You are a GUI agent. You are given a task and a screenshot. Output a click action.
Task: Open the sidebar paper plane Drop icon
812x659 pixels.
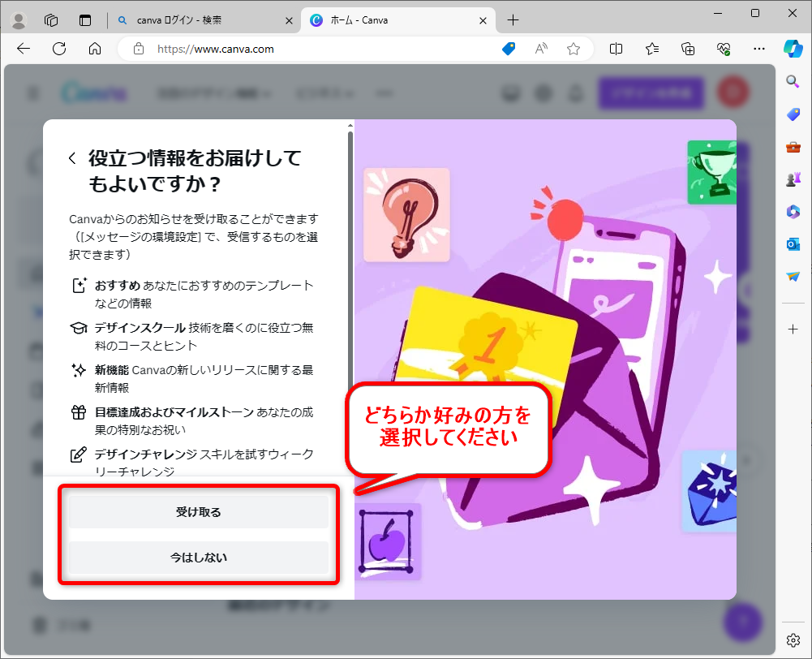[793, 277]
